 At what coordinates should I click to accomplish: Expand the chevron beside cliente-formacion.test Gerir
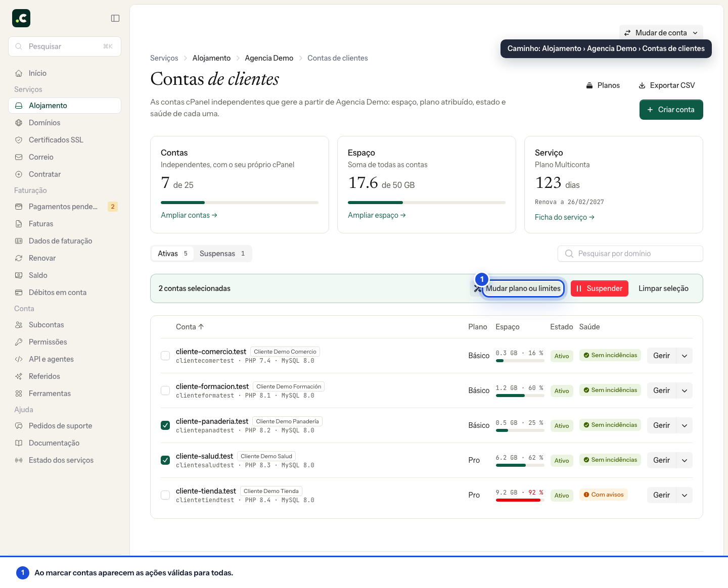coord(685,390)
